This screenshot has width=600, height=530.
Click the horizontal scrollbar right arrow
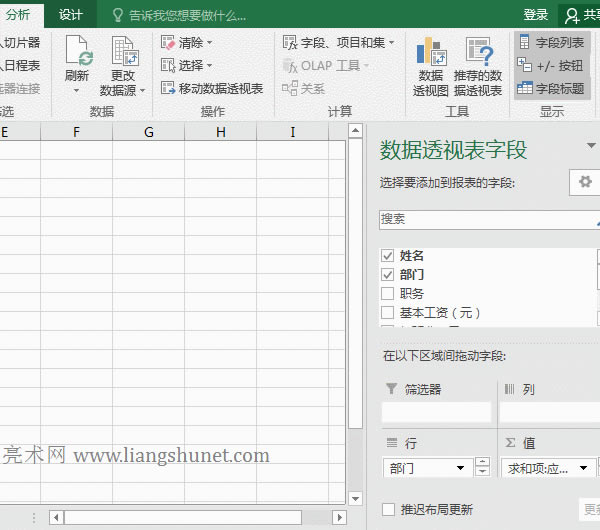pyautogui.click(x=341, y=517)
